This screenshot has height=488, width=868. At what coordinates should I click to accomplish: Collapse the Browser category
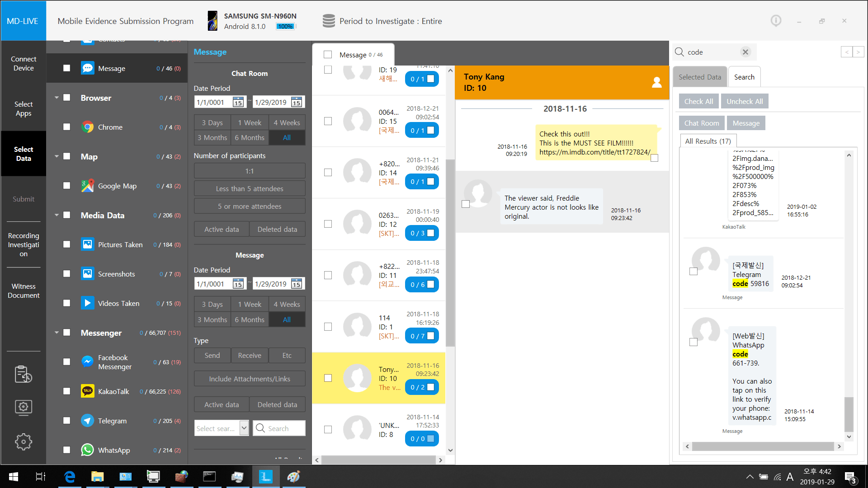pyautogui.click(x=57, y=98)
